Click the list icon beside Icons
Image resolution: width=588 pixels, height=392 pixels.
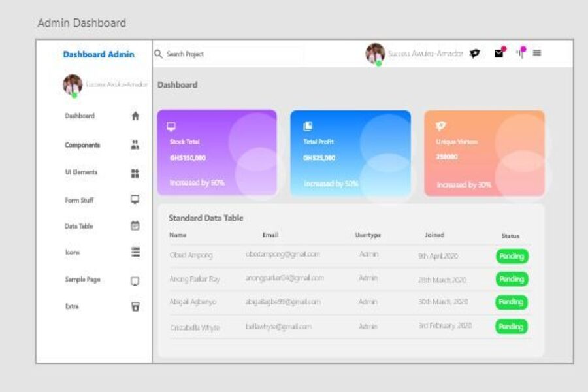[135, 252]
